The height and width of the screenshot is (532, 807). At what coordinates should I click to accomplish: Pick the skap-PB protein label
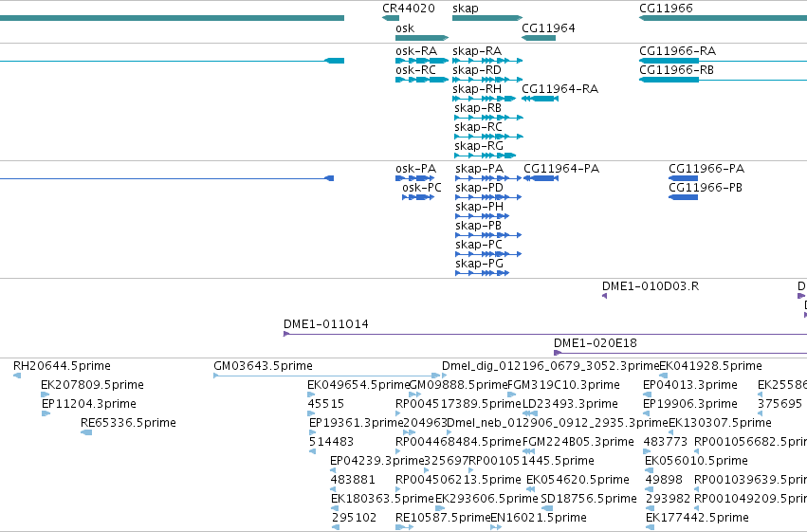point(479,226)
